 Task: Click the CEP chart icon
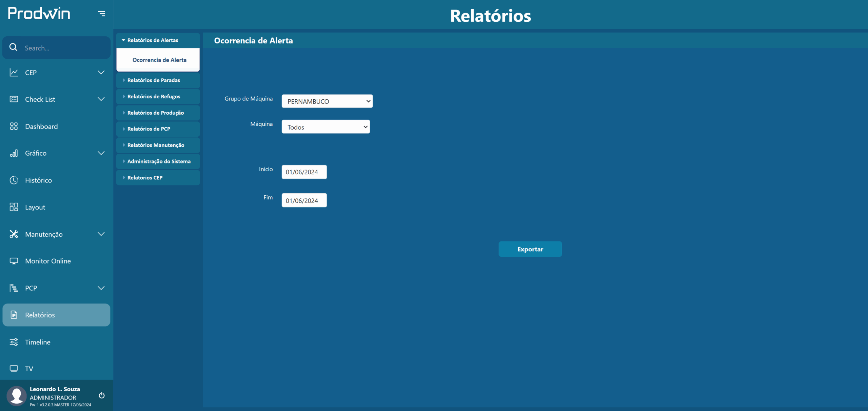[14, 72]
